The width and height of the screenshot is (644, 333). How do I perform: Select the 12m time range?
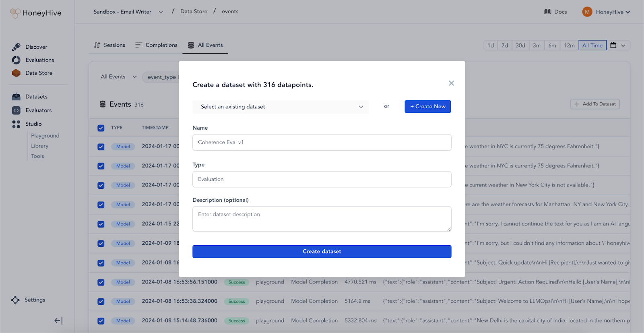[x=569, y=46]
